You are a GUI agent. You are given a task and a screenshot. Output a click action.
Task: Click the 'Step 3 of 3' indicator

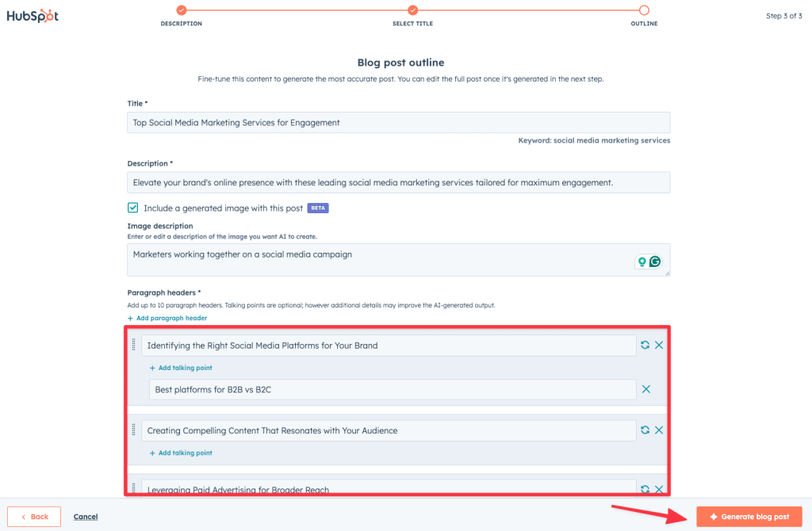[784, 16]
